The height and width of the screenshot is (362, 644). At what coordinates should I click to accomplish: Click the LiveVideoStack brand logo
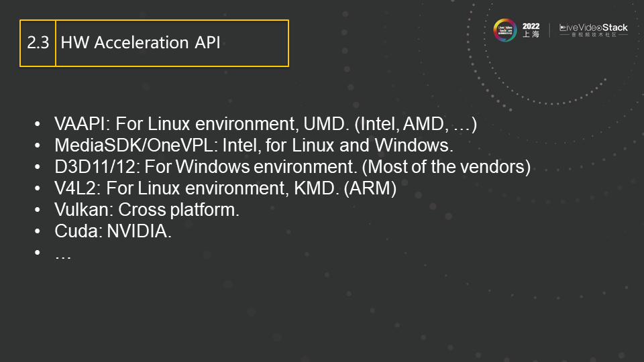[594, 28]
